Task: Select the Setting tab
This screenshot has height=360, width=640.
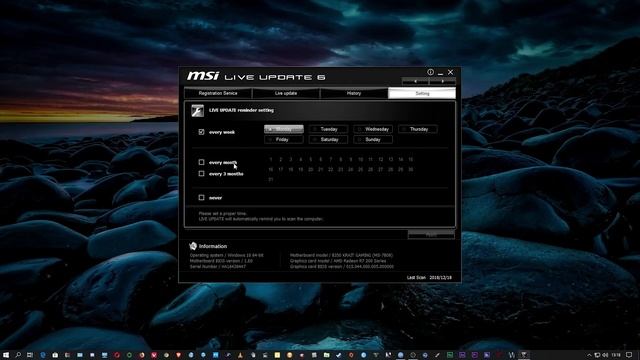Action: (422, 93)
